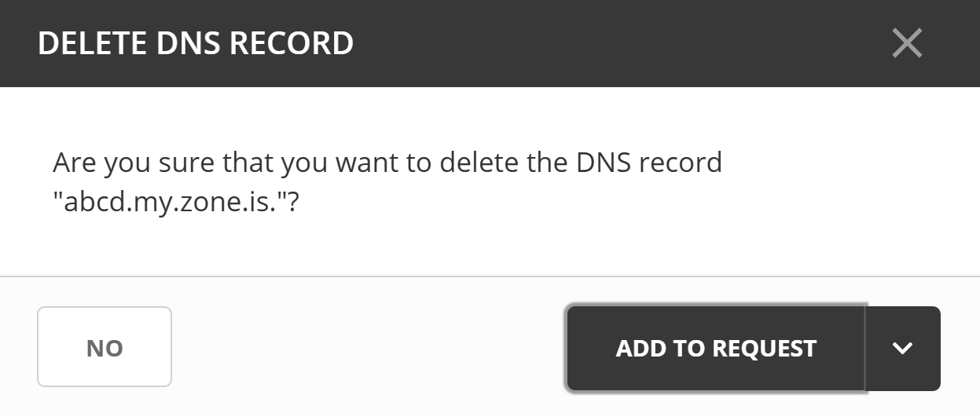This screenshot has height=417, width=980.
Task: Close the Delete DNS Record dialog
Action: (907, 43)
